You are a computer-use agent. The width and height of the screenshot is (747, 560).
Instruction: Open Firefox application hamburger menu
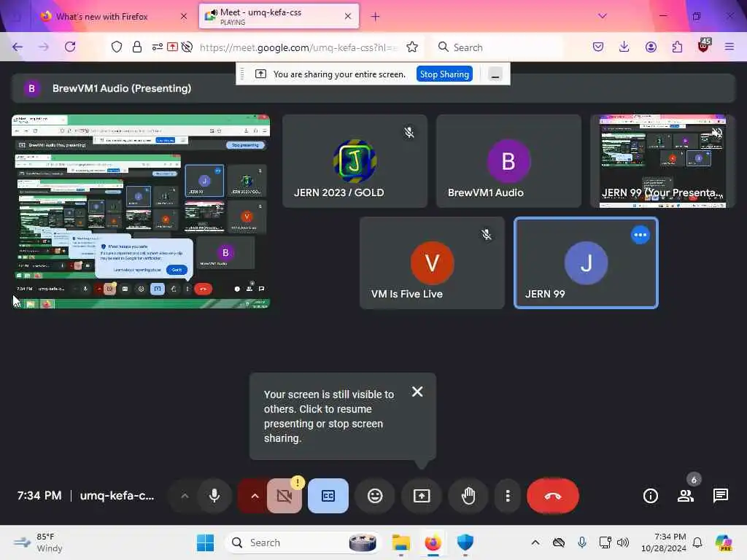tap(729, 47)
